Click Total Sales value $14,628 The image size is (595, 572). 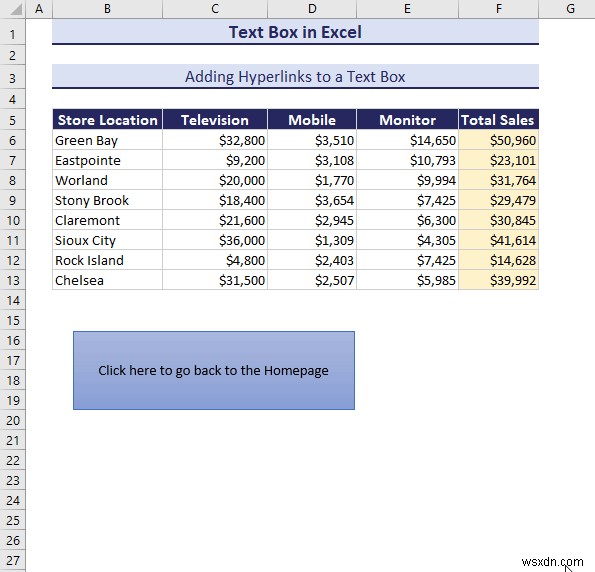pyautogui.click(x=499, y=260)
